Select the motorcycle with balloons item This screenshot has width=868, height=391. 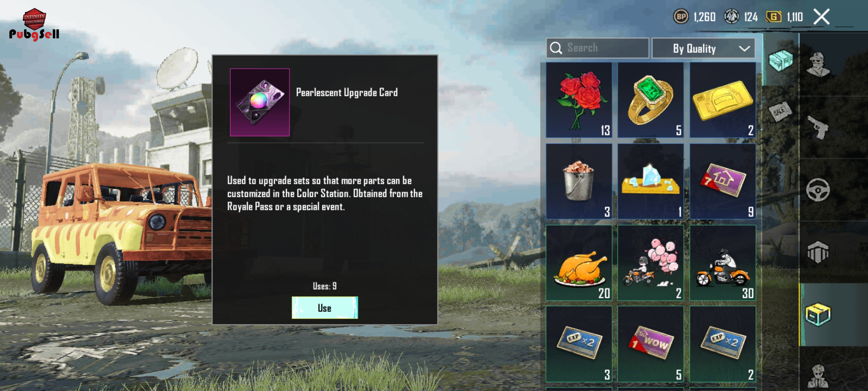tap(651, 263)
